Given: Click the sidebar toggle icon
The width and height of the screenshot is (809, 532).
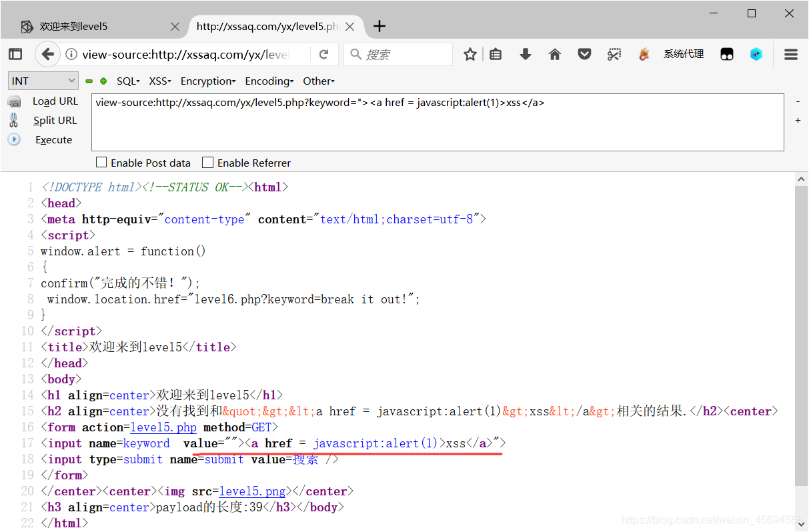Looking at the screenshot, I should point(15,55).
